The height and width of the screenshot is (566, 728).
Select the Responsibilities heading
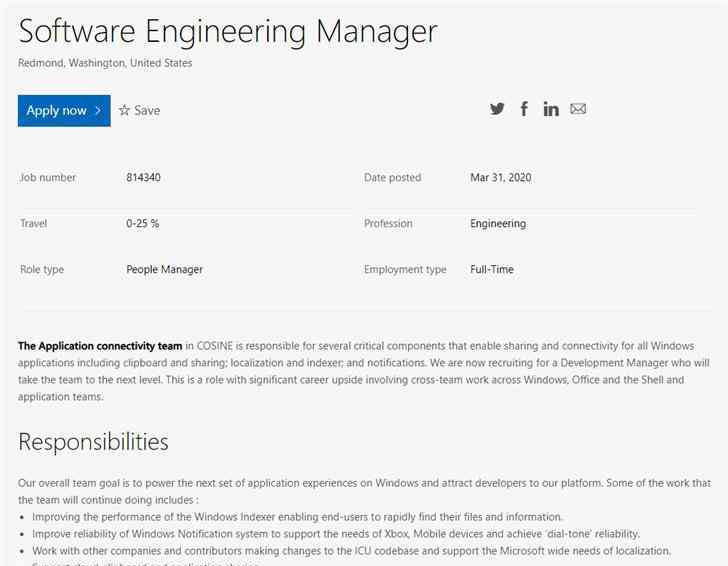click(93, 442)
